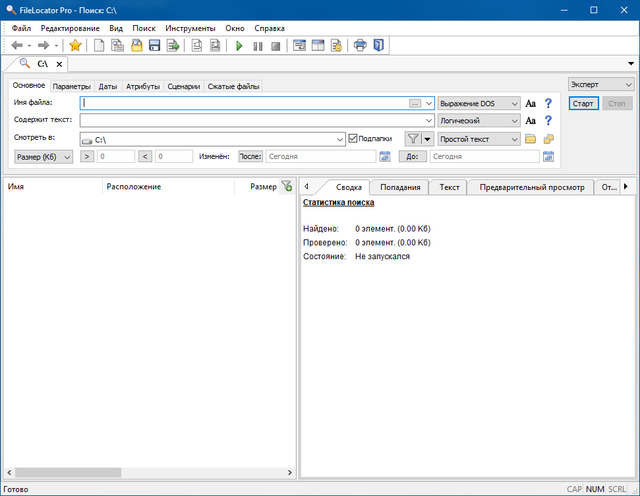The image size is (640, 496).
Task: Click the blue help question mark for Содержит текст
Action: pyautogui.click(x=548, y=120)
